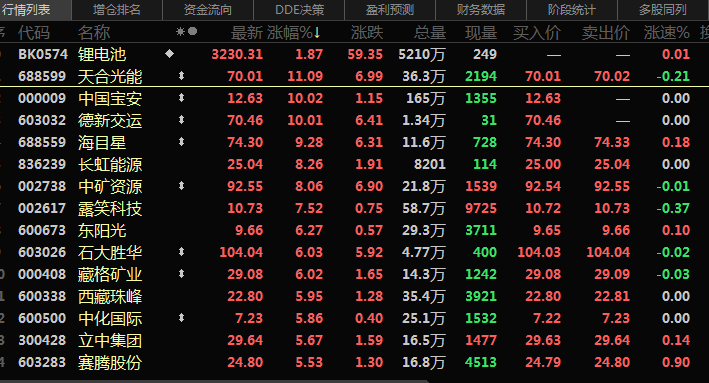Click stock code 688599
The height and width of the screenshot is (383, 709).
click(x=42, y=76)
